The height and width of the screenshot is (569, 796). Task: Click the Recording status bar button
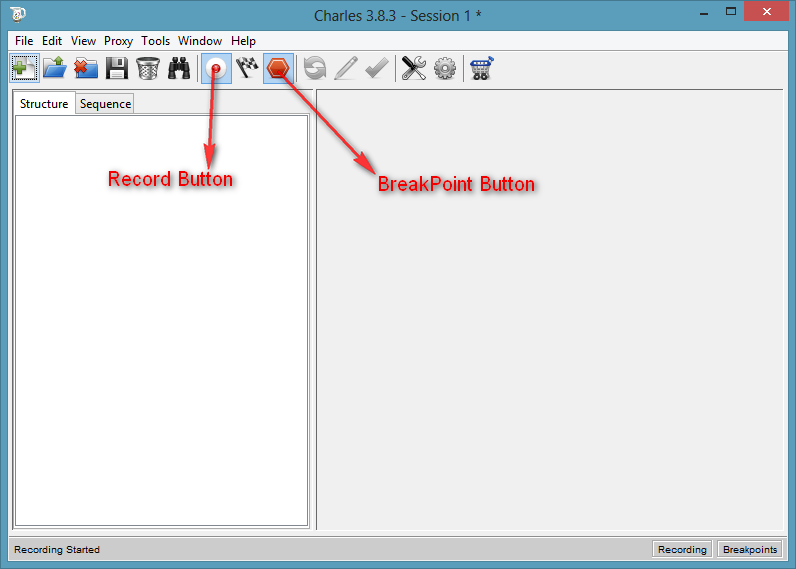point(682,549)
